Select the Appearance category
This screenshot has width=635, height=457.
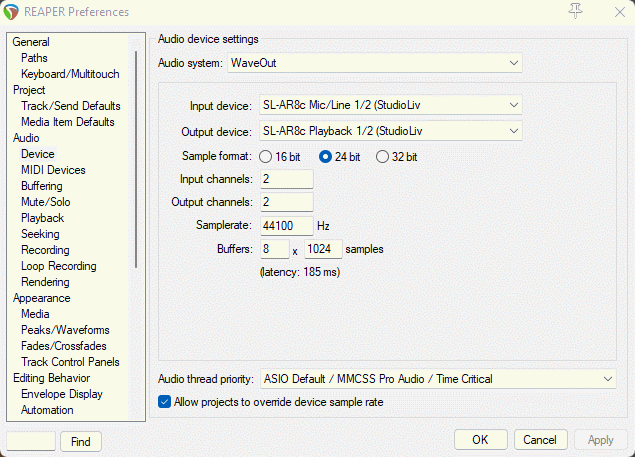42,298
